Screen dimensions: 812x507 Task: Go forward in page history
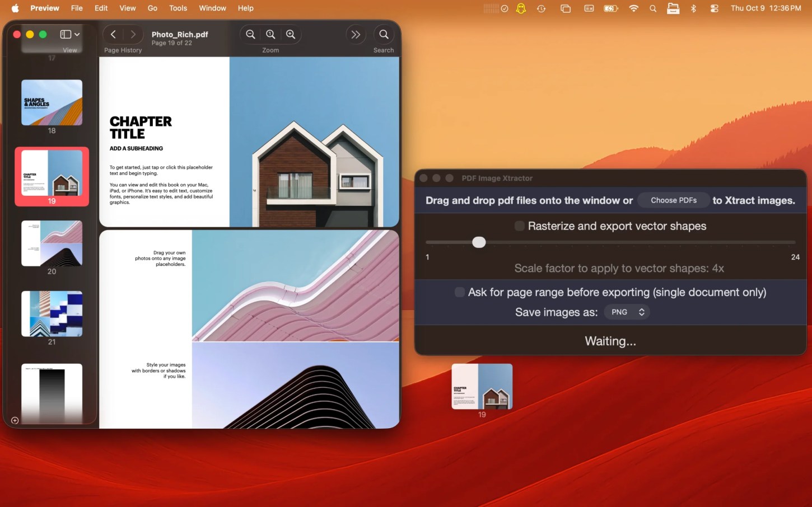[x=133, y=35]
